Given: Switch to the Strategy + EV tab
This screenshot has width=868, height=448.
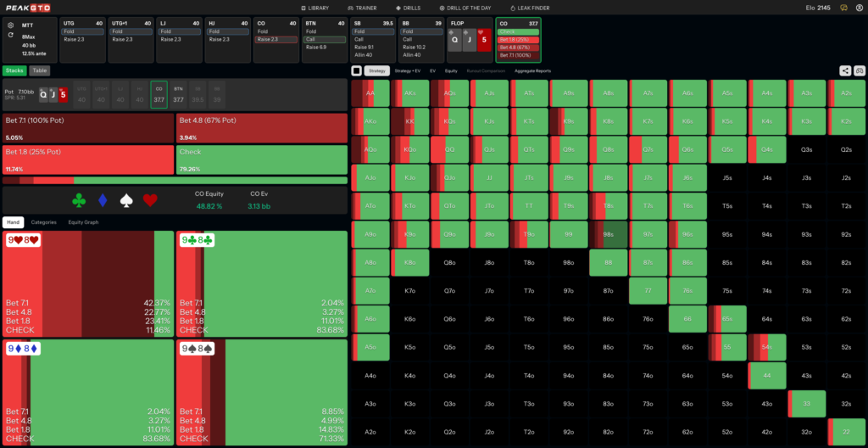Looking at the screenshot, I should 409,70.
